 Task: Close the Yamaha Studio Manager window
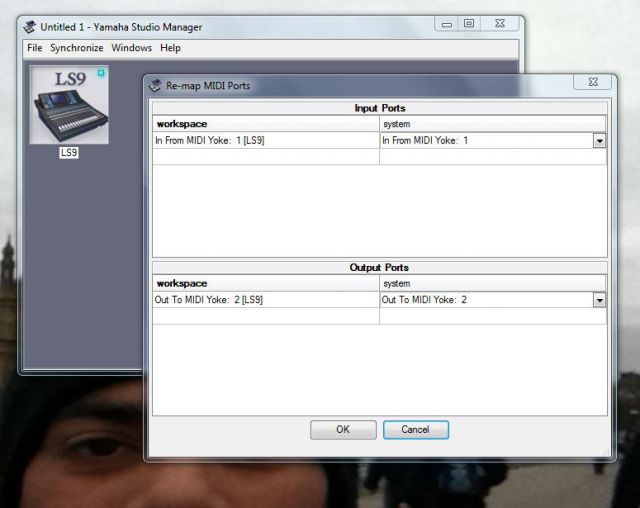coord(500,24)
